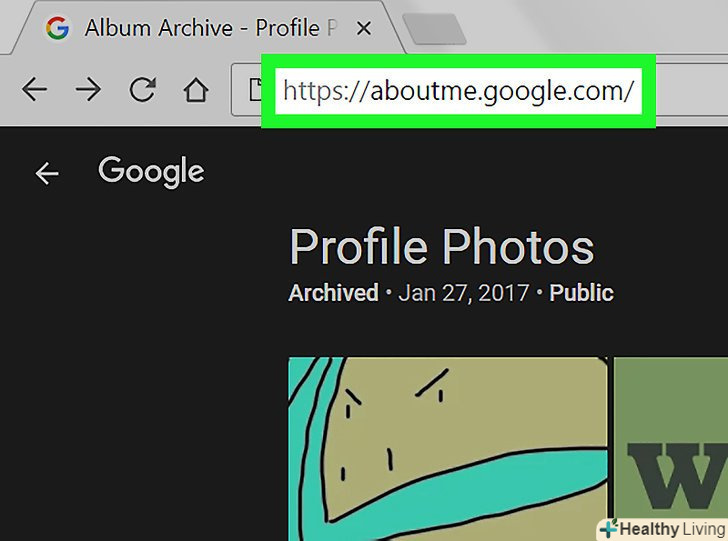Reload the current page
This screenshot has height=541, width=728.
142,90
